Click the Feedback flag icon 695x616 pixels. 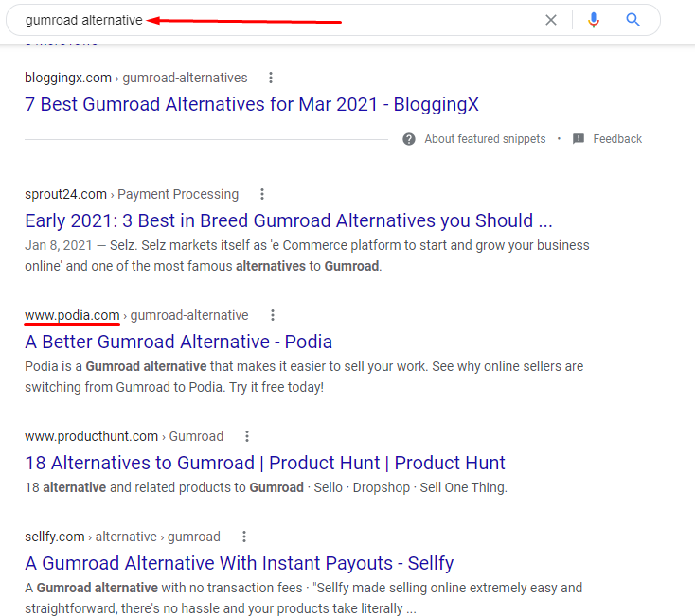pyautogui.click(x=579, y=139)
